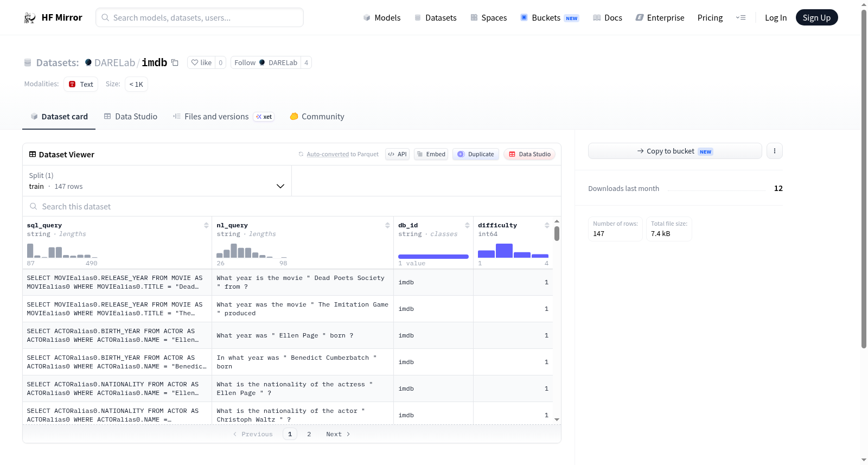Sort the nl_query column
This screenshot has height=465, width=868.
pos(387,225)
